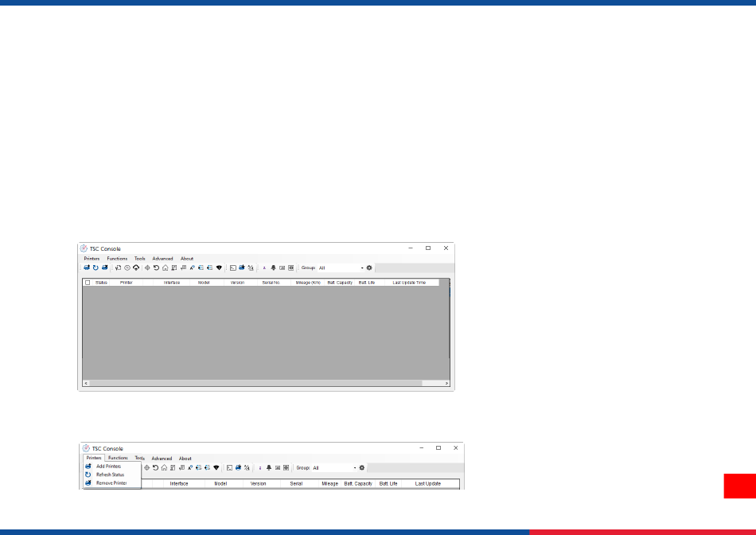
Task: Choose Add Printers from the Printers menu
Action: tap(108, 467)
